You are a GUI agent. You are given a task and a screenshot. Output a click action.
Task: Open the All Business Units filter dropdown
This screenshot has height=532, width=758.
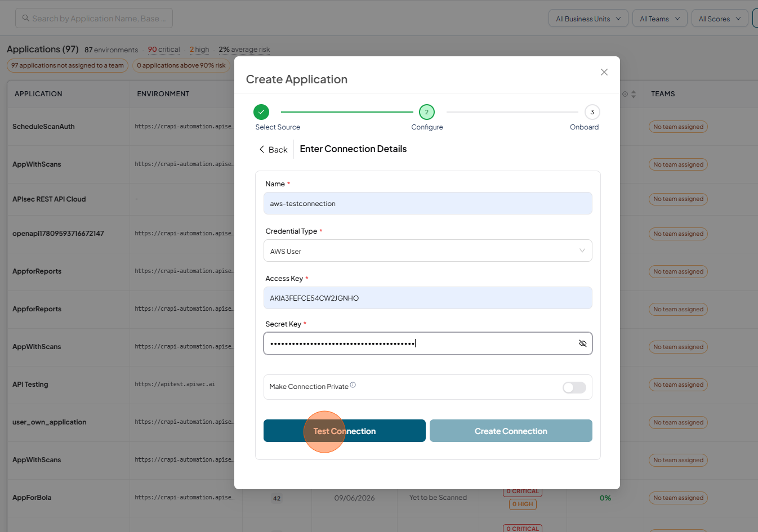click(x=588, y=19)
